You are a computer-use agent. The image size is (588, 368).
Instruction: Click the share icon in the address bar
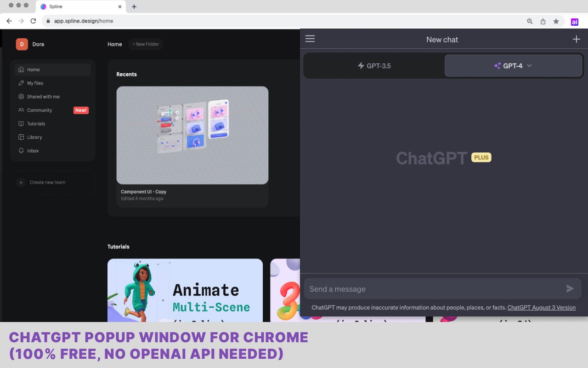(x=543, y=21)
